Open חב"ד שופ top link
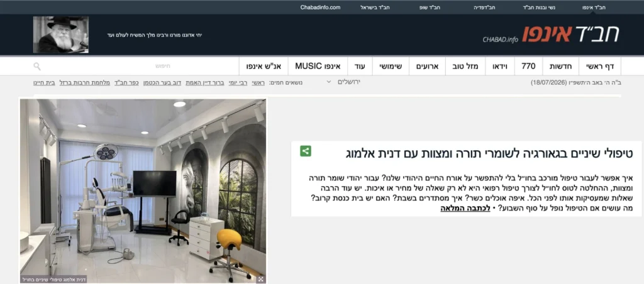The image size is (644, 284). point(430,8)
